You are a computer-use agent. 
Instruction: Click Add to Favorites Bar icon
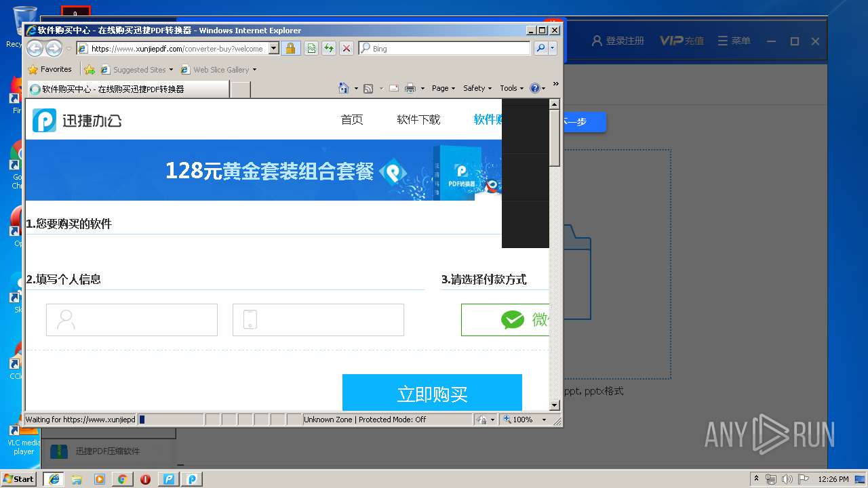click(90, 69)
